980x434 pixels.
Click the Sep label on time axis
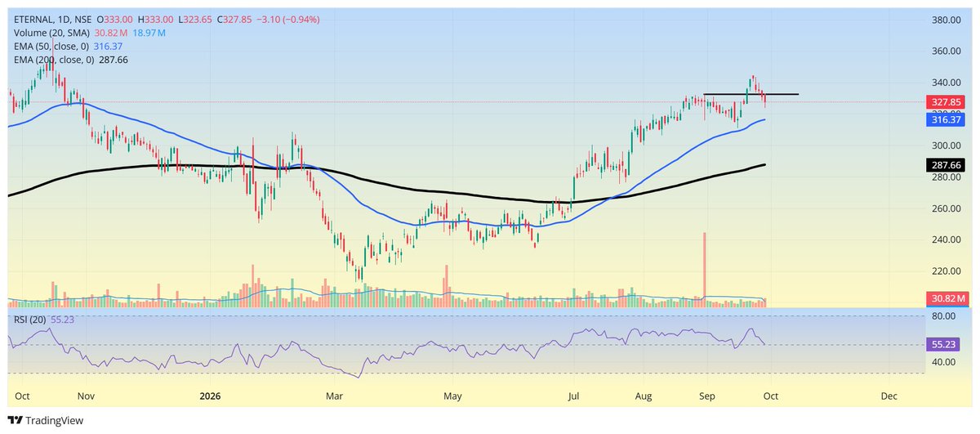(x=707, y=396)
